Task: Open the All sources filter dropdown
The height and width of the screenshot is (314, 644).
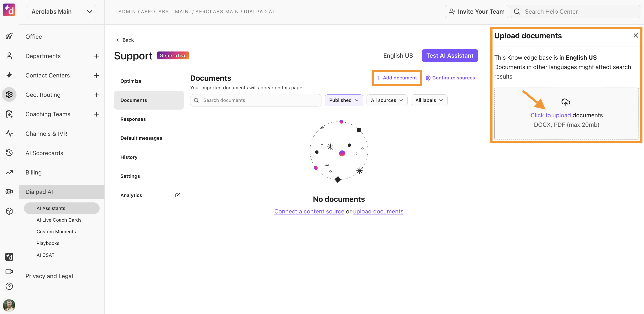Action: [387, 100]
